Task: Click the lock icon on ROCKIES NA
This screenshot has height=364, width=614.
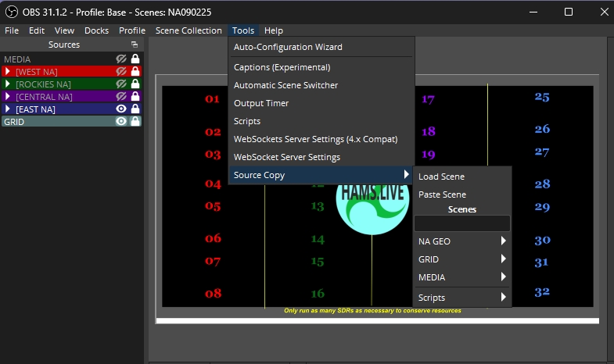Action: pyautogui.click(x=135, y=84)
